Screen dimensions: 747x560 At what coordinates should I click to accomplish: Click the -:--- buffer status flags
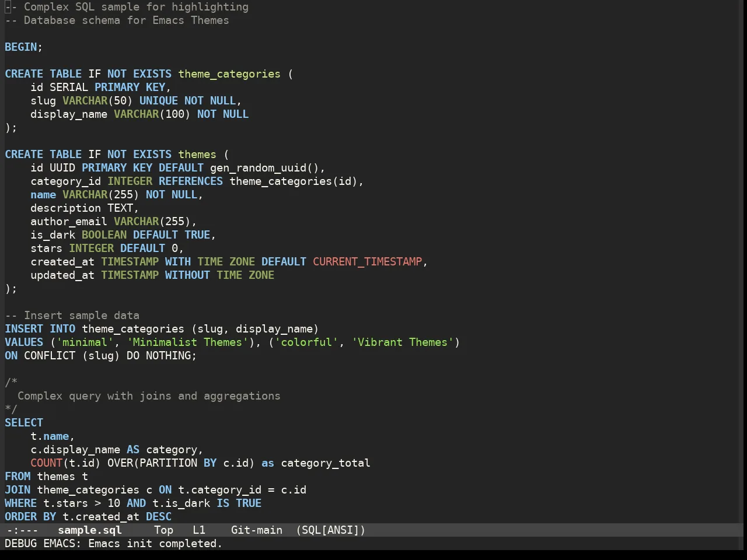[x=22, y=530]
